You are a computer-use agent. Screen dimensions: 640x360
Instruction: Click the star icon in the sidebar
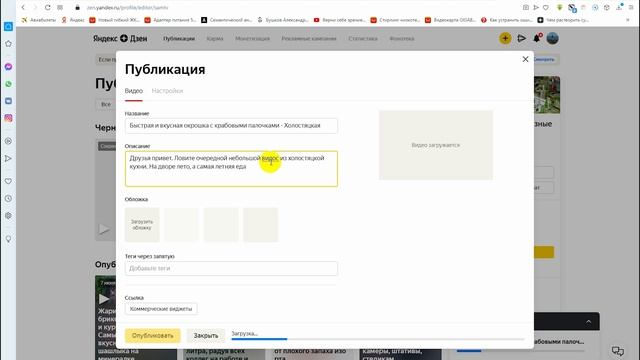point(8,44)
